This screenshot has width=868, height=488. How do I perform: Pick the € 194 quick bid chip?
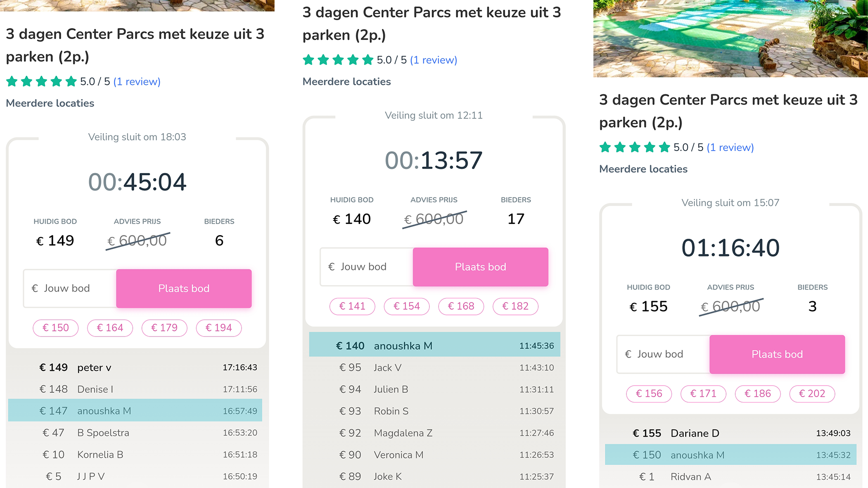click(x=219, y=328)
